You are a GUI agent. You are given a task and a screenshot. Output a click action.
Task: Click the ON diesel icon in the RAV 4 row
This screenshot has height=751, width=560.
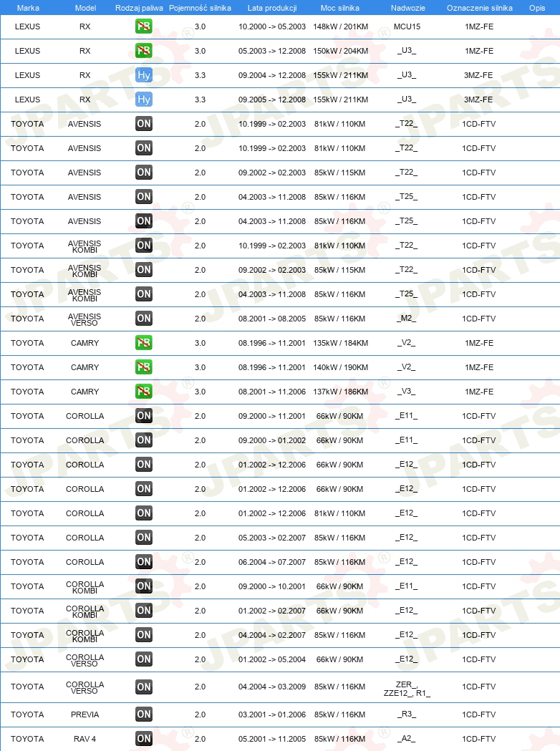(x=144, y=739)
